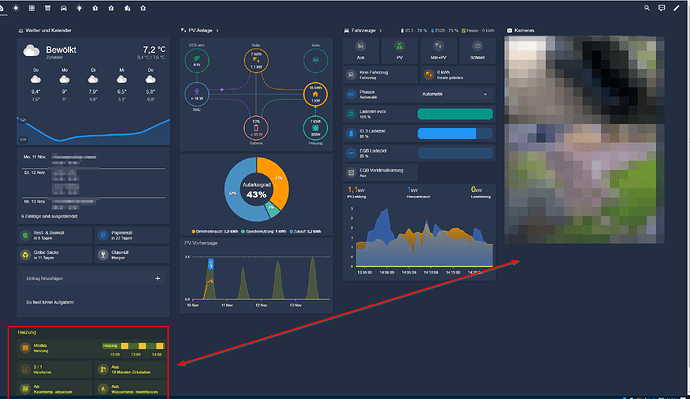This screenshot has width=690, height=399.
Task: Click the Schnell charging mode button
Action: click(477, 51)
